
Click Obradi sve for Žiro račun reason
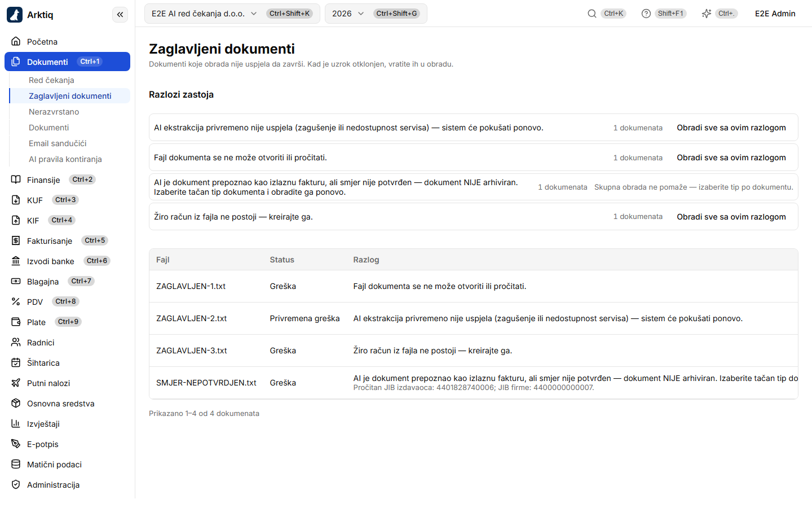click(x=731, y=217)
